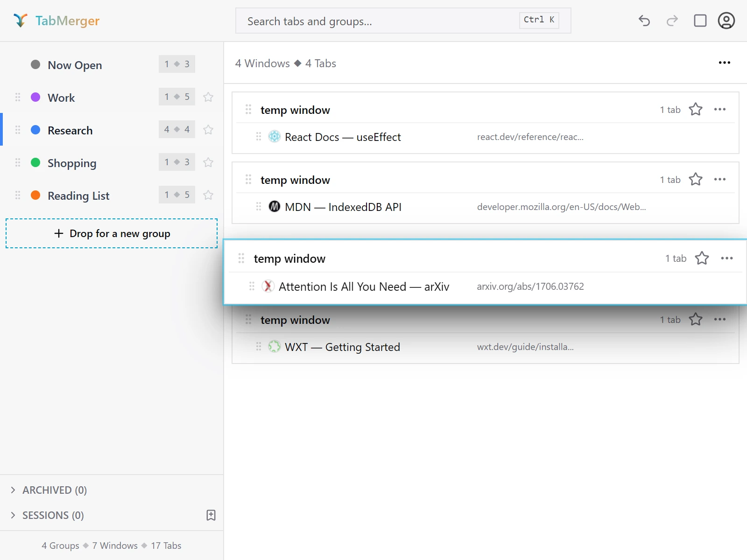Screen dimensions: 747x560
Task: Click Drop for a new group button
Action: click(x=112, y=233)
